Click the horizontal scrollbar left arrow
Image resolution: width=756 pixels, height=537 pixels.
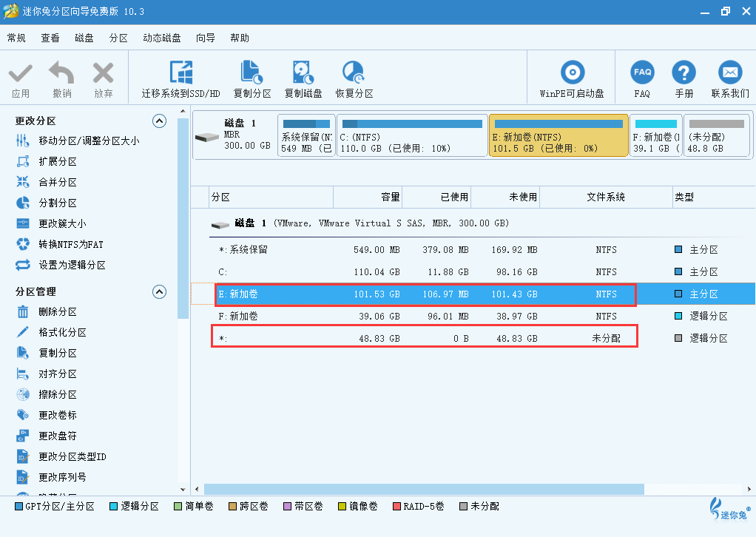pyautogui.click(x=197, y=489)
